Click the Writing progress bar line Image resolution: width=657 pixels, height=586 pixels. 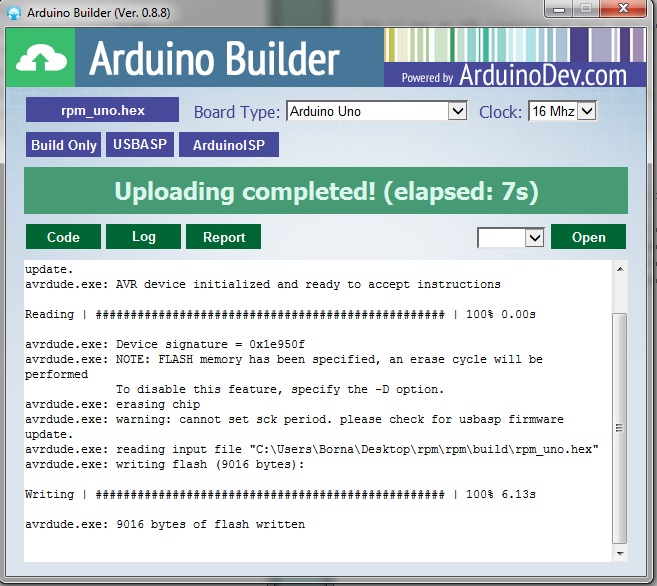[x=280, y=494]
